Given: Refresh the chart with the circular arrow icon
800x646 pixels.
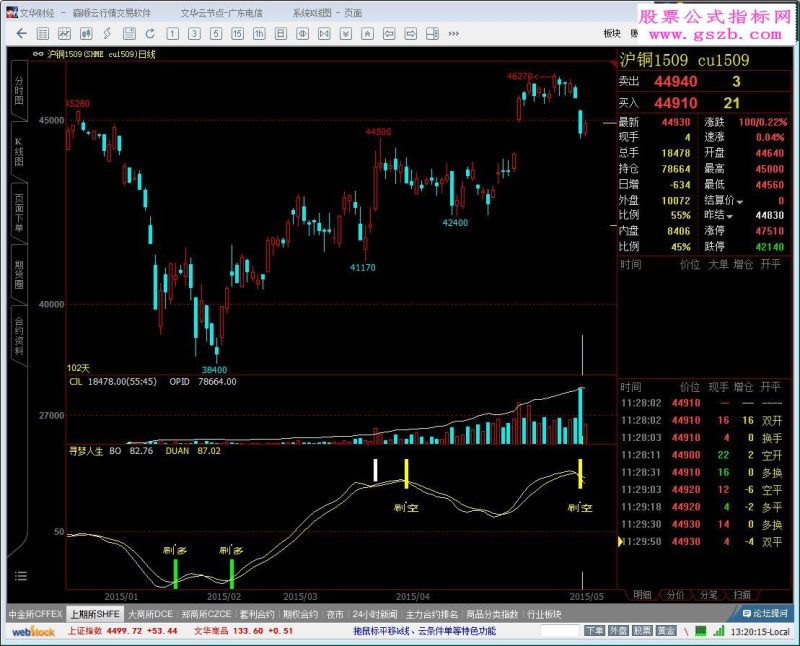Looking at the screenshot, I should (x=151, y=34).
